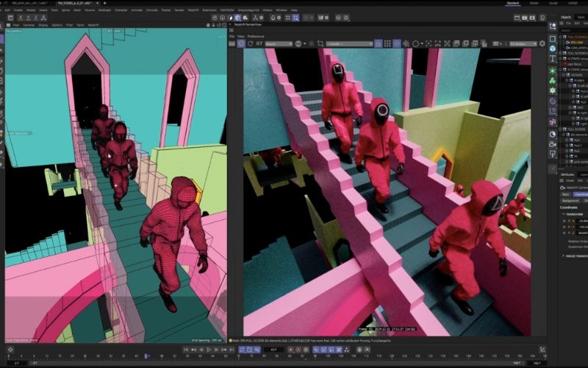Open the Simulate menu
Viewport: 588px width, 368px height.
(152, 10)
